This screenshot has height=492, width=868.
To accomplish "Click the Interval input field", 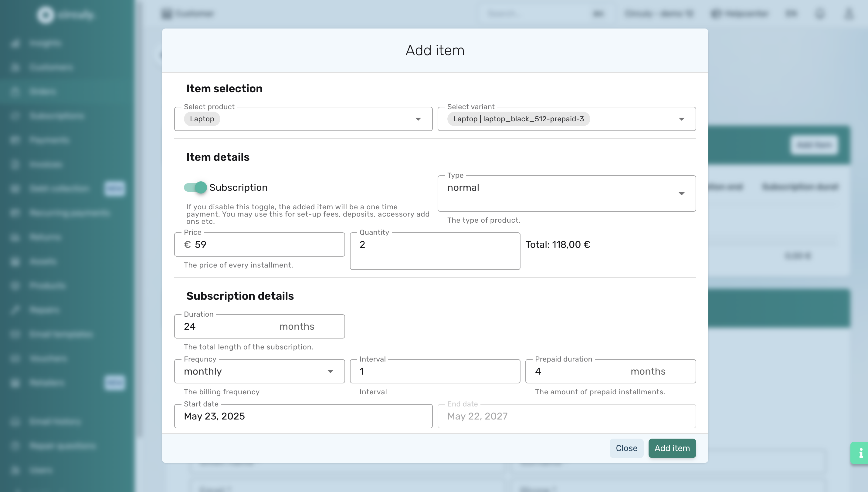I will [435, 371].
